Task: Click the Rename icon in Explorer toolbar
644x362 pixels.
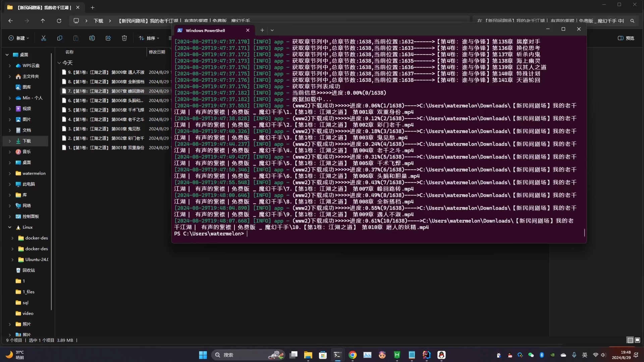Action: [92, 38]
